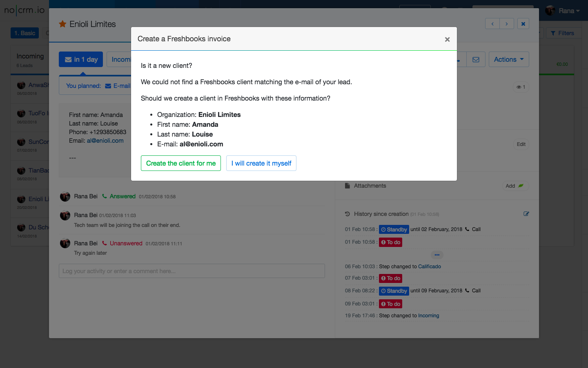
Task: Edit the history with pencil icon
Action: (x=526, y=214)
